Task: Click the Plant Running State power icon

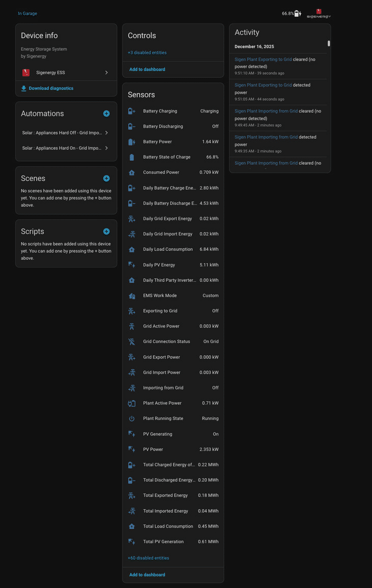Action: [x=132, y=419]
